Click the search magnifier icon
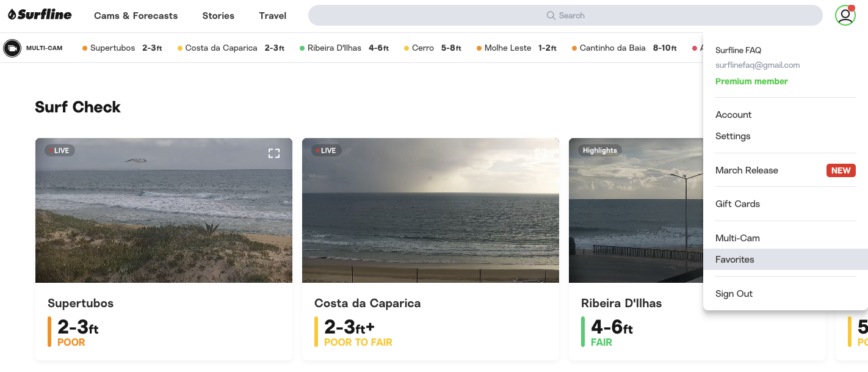 click(x=551, y=16)
